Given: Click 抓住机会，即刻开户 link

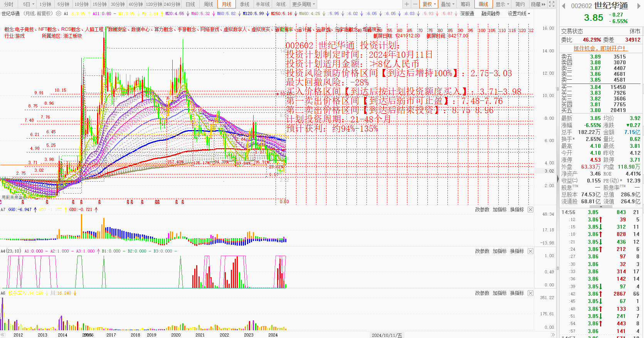Looking at the screenshot, I should (600, 49).
